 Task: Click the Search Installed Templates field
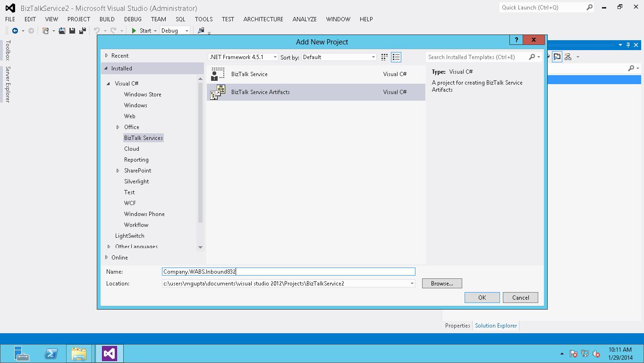tap(477, 57)
